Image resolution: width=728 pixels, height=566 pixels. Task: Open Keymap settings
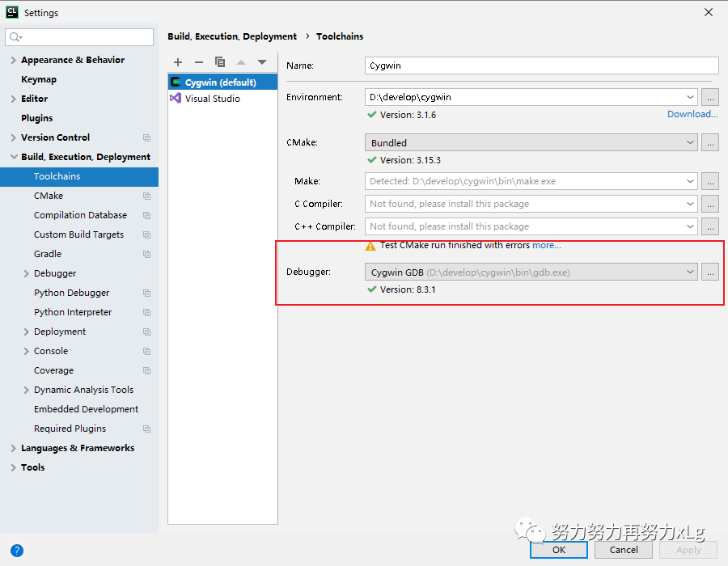coord(39,79)
